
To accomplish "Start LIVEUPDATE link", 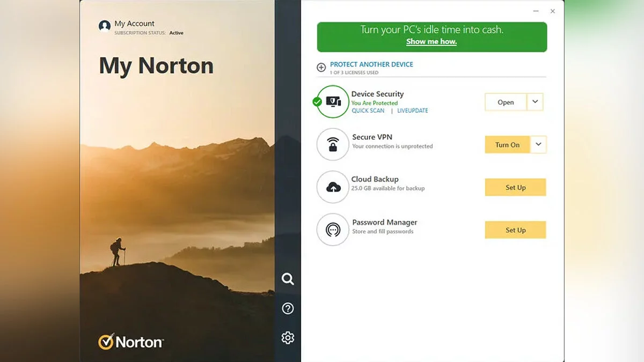I will (413, 111).
